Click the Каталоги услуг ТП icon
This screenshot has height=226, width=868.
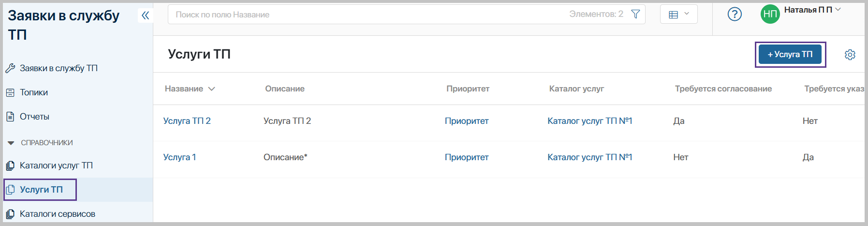(10, 166)
